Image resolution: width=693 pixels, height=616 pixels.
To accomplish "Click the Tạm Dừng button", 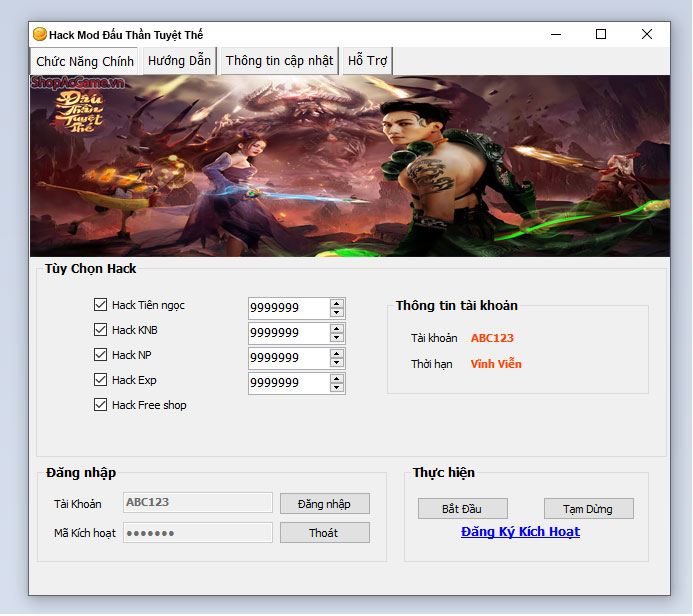I will 588,509.
